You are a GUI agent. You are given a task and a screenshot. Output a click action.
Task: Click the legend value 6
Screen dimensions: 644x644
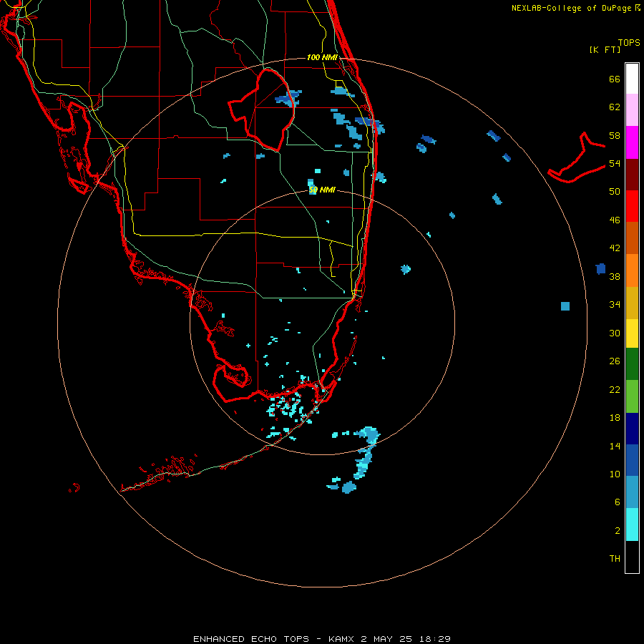point(618,502)
